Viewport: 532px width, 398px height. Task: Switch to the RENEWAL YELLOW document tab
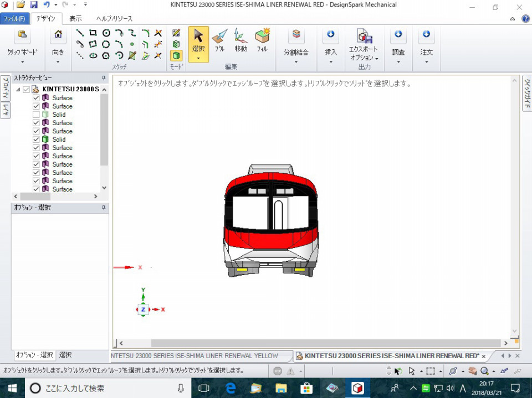pos(201,355)
